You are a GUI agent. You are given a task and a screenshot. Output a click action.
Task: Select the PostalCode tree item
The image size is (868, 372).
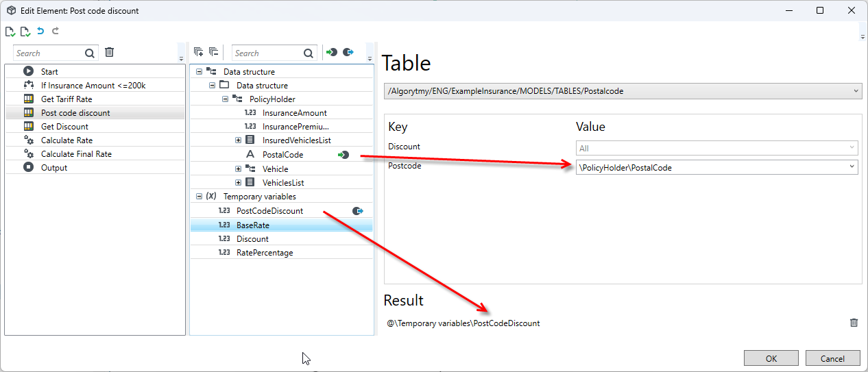tap(282, 155)
